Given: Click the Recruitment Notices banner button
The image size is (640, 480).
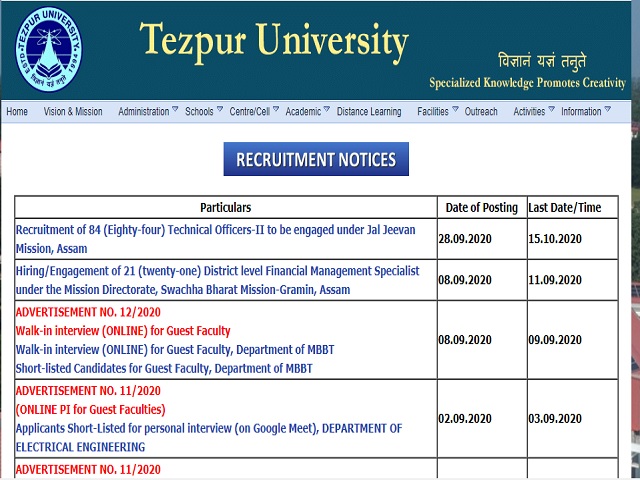Looking at the screenshot, I should 316,159.
